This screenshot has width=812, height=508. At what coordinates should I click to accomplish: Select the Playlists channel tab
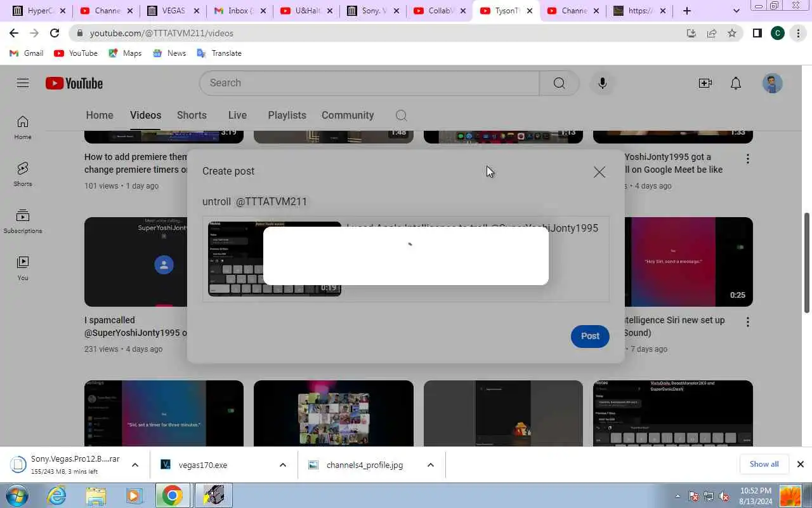pyautogui.click(x=287, y=115)
